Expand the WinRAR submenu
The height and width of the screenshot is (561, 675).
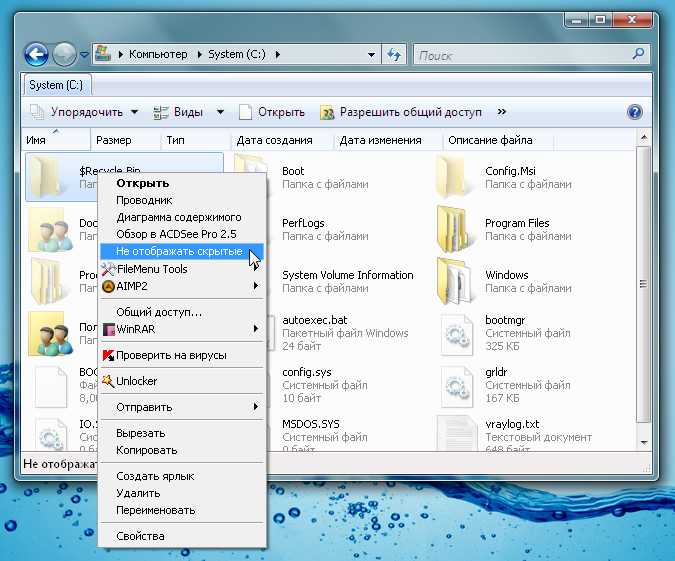183,329
